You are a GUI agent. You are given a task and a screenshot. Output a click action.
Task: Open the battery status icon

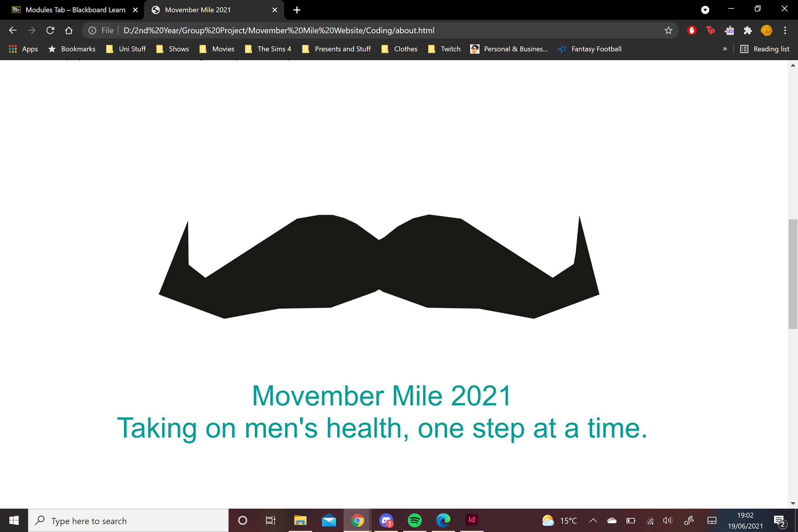(x=631, y=520)
